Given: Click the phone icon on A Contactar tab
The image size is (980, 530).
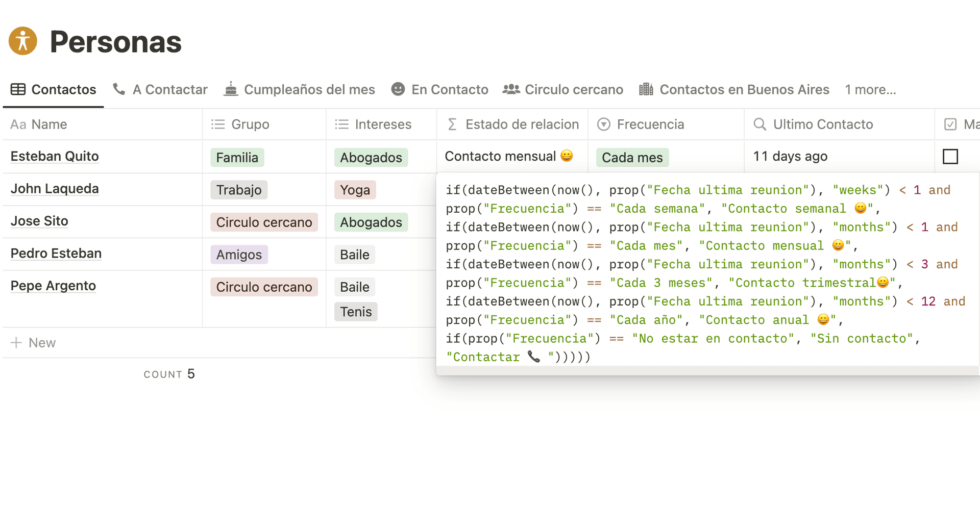Looking at the screenshot, I should (119, 89).
